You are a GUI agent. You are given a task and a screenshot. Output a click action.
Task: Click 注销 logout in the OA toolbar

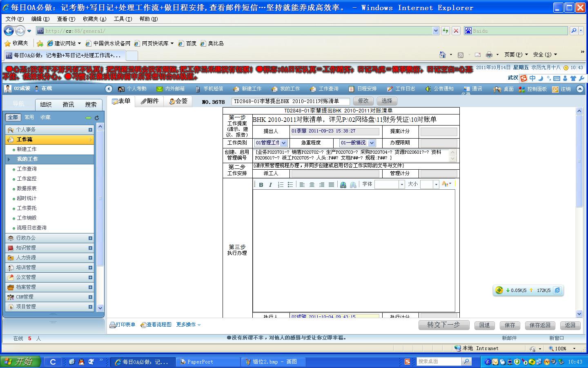[561, 89]
